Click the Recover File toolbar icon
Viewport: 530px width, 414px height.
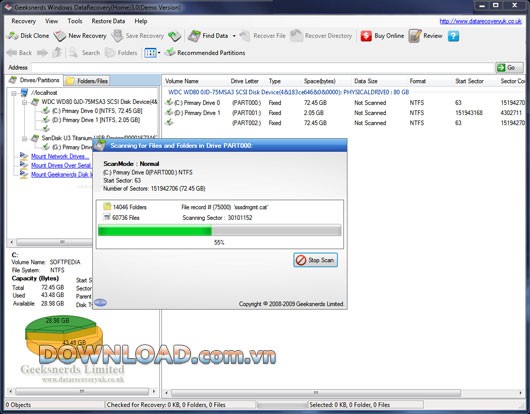point(245,35)
